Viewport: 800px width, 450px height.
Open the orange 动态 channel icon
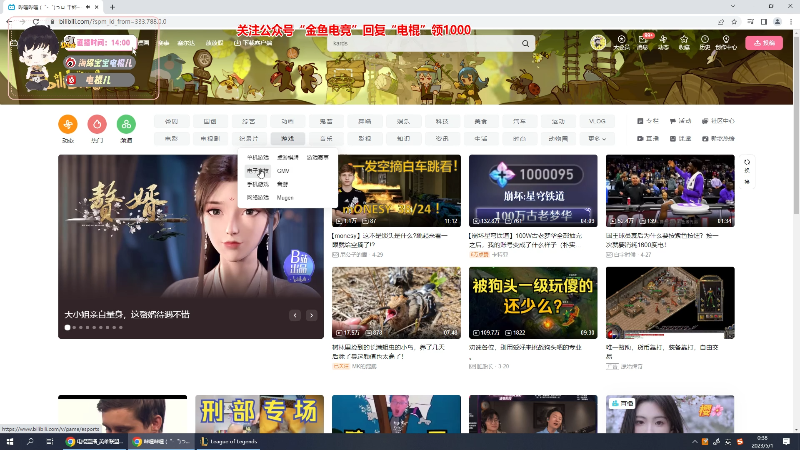[x=68, y=124]
